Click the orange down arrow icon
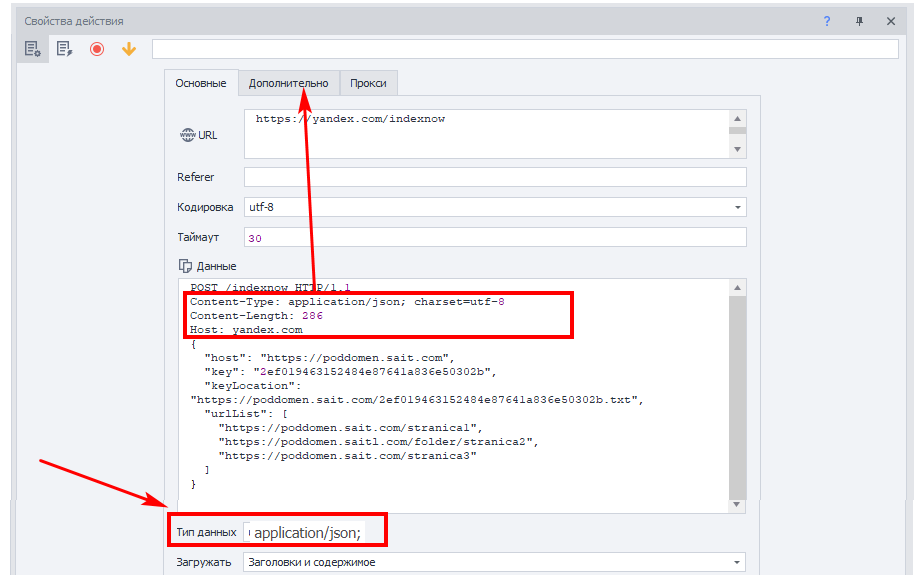The width and height of the screenshot is (919, 575). point(129,49)
